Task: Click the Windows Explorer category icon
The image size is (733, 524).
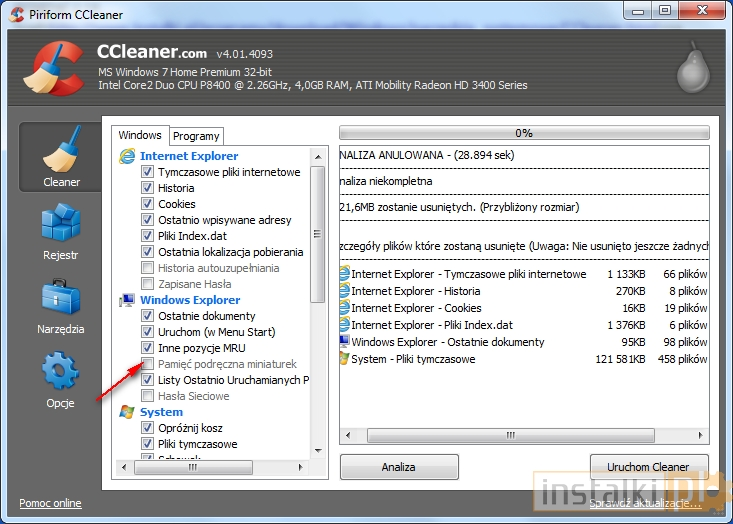Action: tap(127, 300)
